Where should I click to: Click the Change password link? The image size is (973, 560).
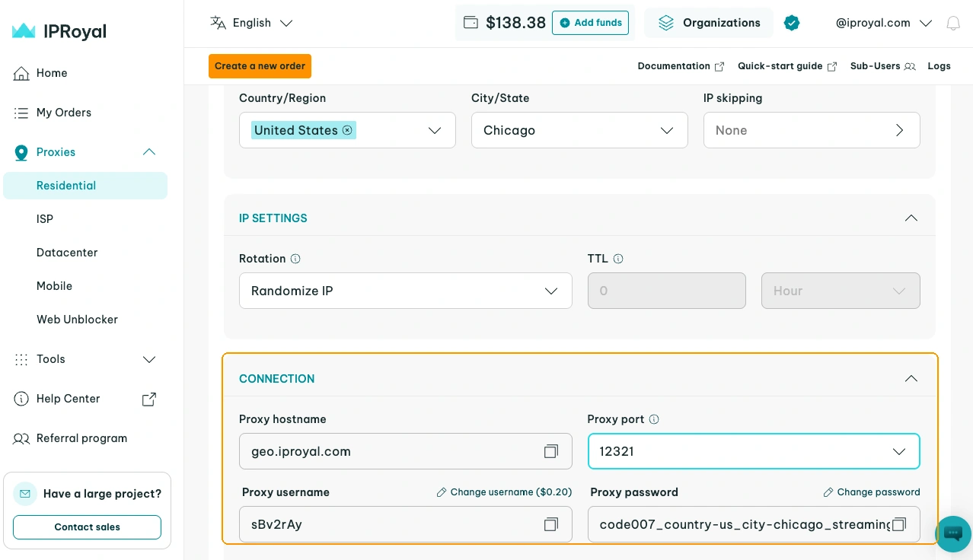tap(872, 492)
